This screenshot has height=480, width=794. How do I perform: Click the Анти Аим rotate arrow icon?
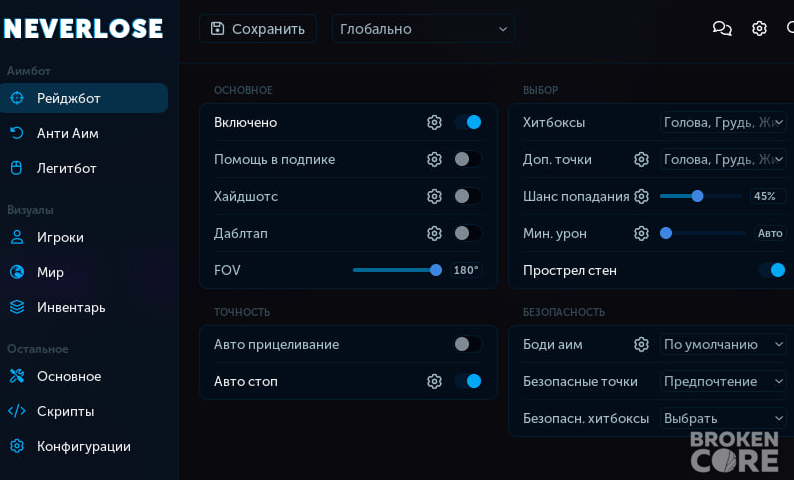click(x=17, y=133)
